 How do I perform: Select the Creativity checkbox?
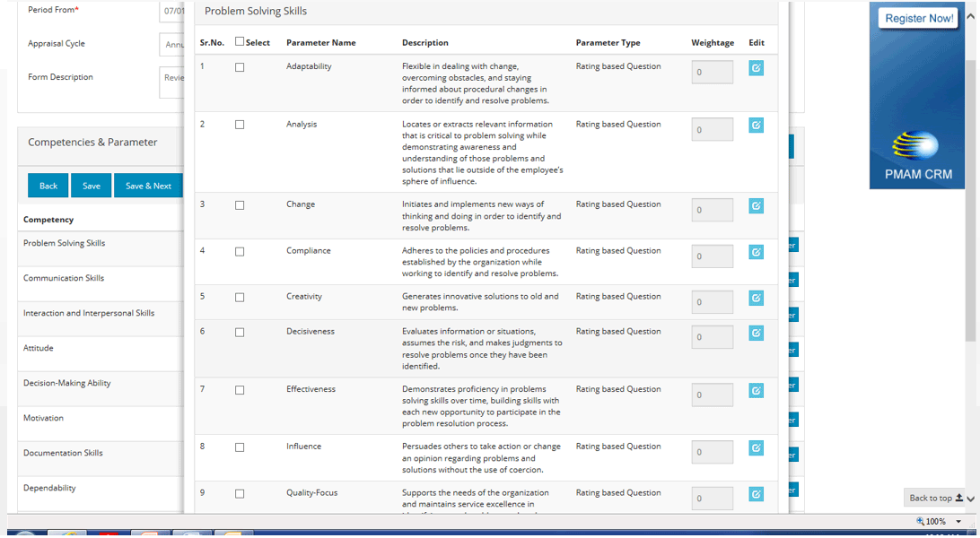click(240, 298)
